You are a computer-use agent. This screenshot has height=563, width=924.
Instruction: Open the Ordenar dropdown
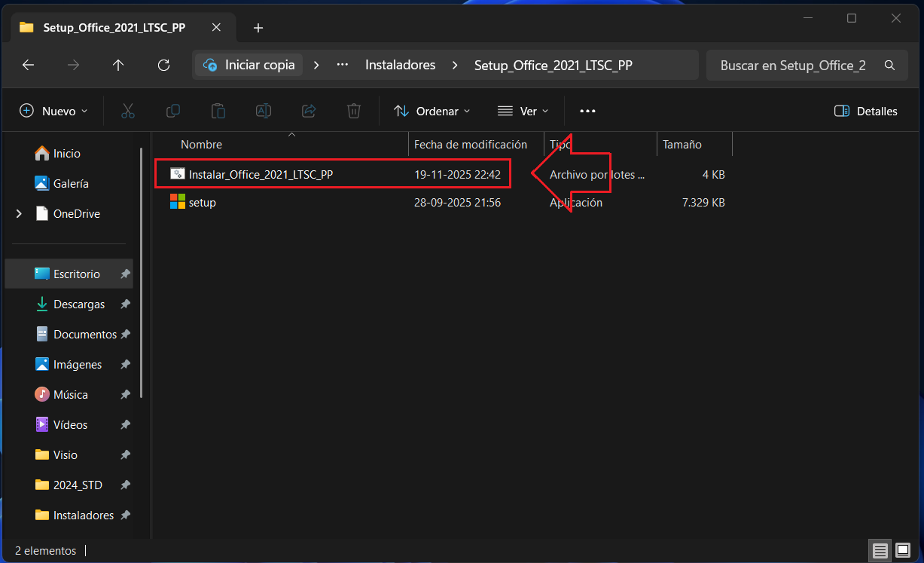point(432,111)
